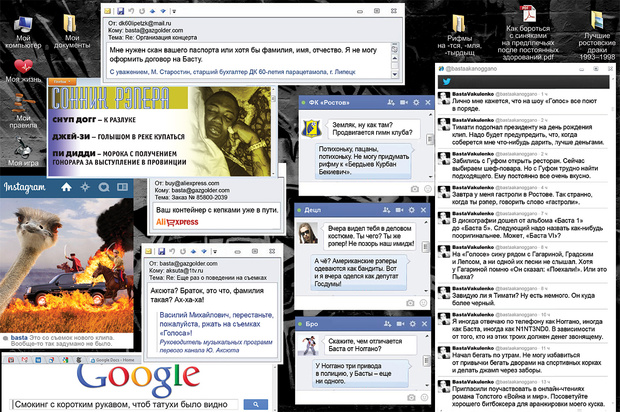Open emoji smiley in ФК «Ростов» chat
Image resolution: width=620 pixels, height=412 pixels.
(x=427, y=189)
